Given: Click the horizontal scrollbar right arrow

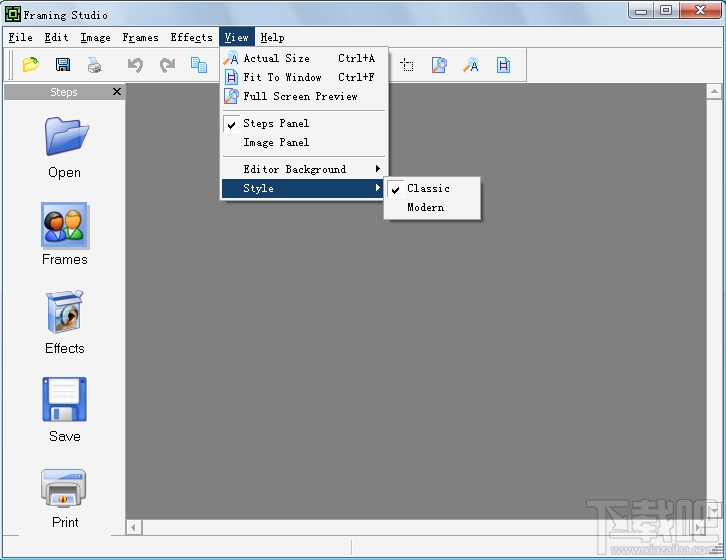Looking at the screenshot, I should coord(699,527).
